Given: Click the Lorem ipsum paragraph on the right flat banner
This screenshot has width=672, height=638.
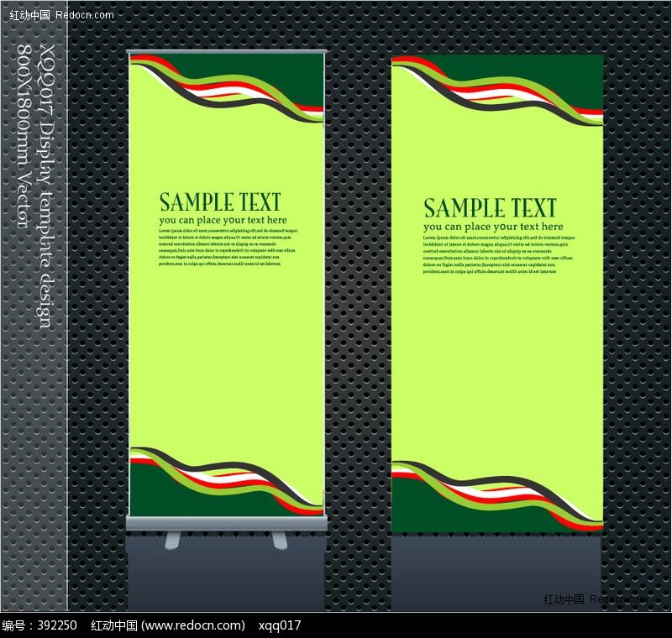Looking at the screenshot, I should click(499, 254).
